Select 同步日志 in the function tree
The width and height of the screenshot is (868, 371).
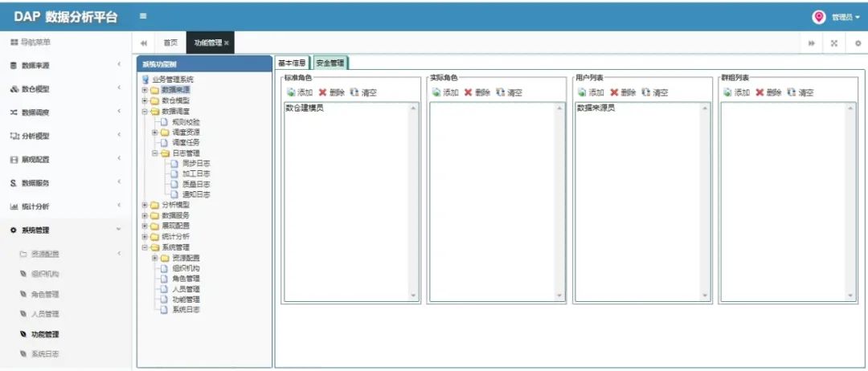(196, 164)
